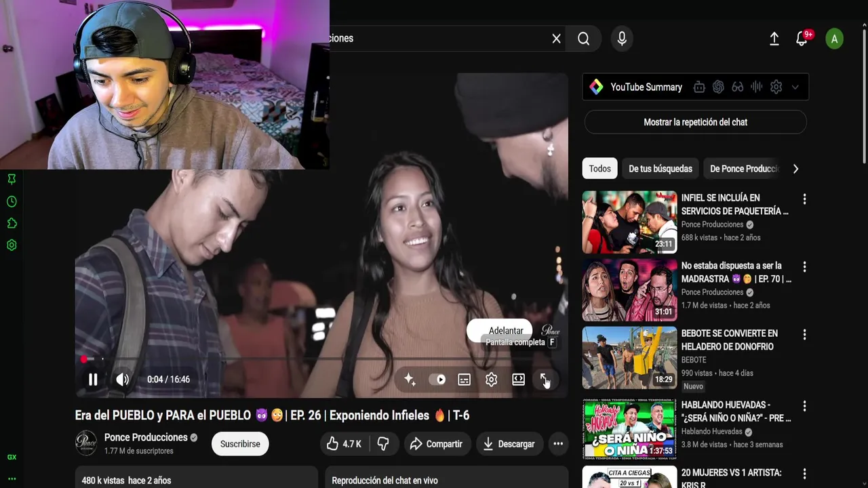Dislike the video
Viewport: 868px width, 488px height.
click(x=383, y=444)
